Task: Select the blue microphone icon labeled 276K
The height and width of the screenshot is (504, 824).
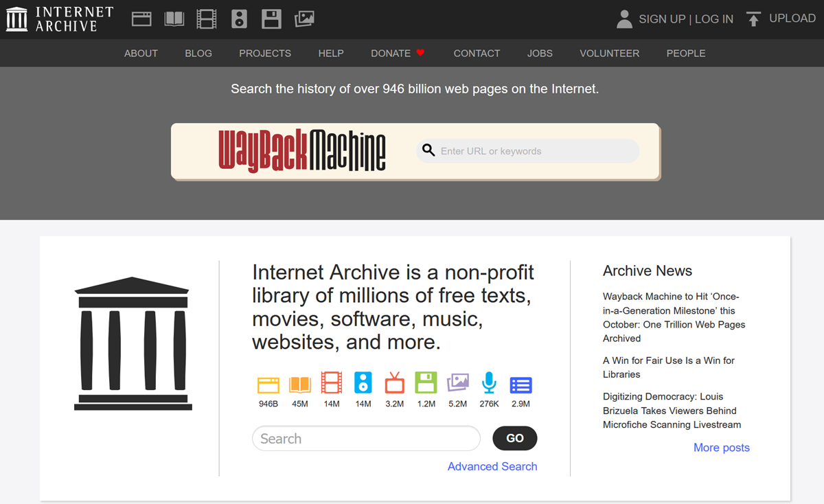Action: (x=489, y=383)
